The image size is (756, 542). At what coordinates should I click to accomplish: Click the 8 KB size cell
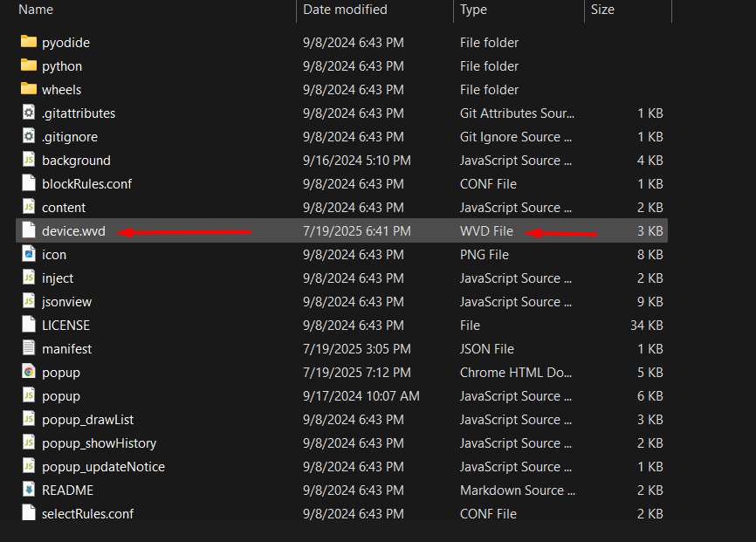point(649,255)
